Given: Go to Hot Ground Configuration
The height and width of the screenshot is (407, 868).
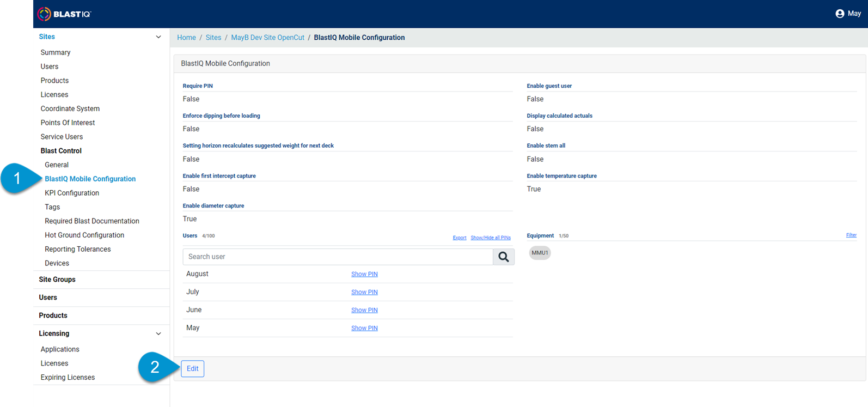Looking at the screenshot, I should click(84, 235).
